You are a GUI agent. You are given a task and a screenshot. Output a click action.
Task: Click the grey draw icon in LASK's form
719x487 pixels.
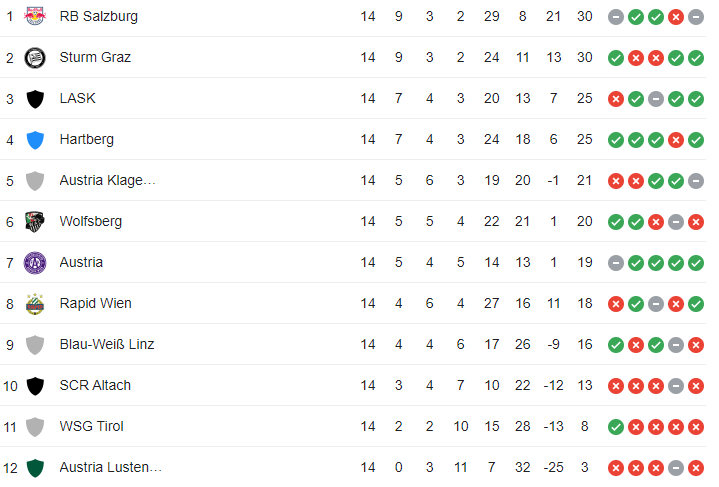pos(656,99)
